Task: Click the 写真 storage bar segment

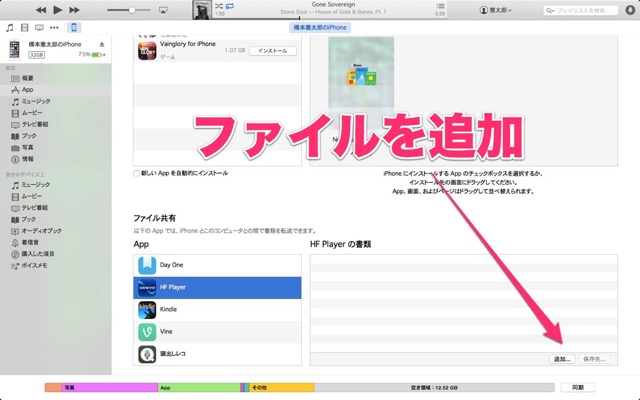Action: pyautogui.click(x=109, y=387)
